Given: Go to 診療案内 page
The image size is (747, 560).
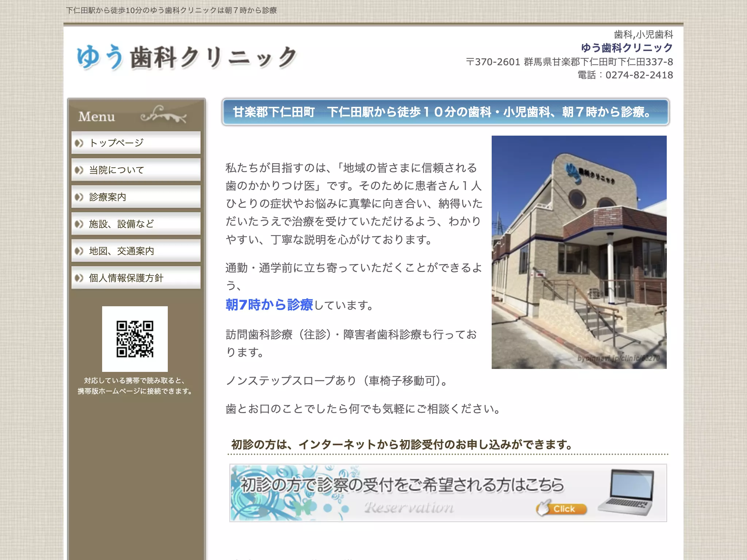Looking at the screenshot, I should [x=136, y=197].
